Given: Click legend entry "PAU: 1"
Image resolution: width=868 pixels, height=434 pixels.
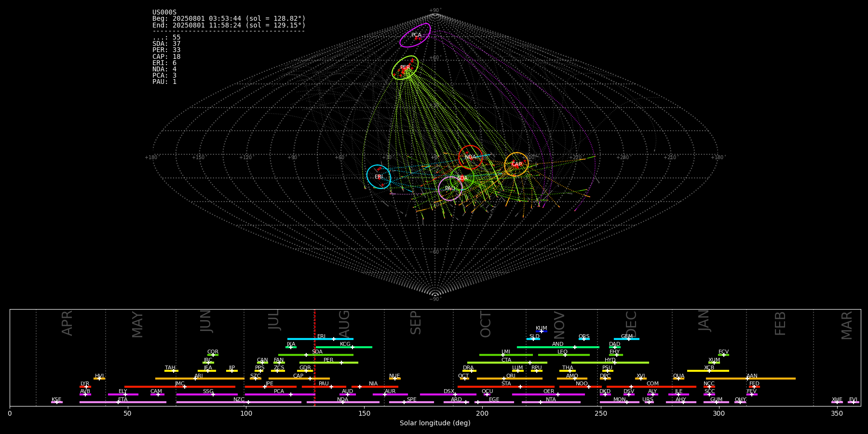Looking at the screenshot, I should click(164, 82).
